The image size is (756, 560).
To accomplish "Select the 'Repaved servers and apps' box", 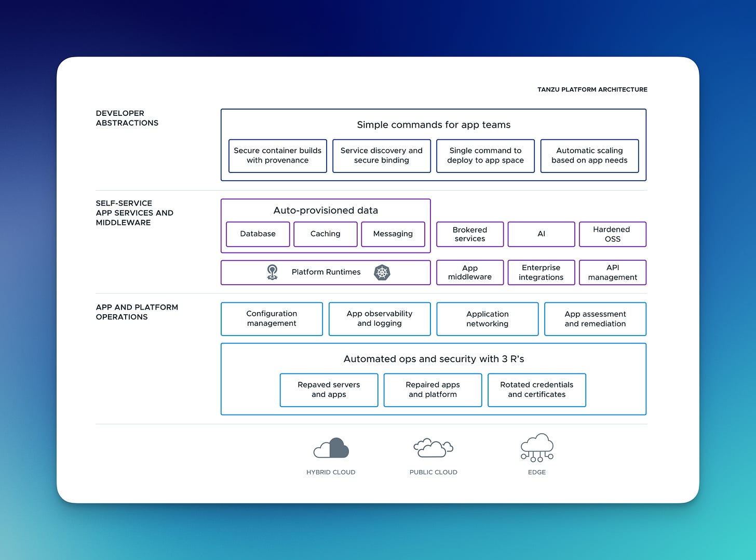I will pos(329,390).
